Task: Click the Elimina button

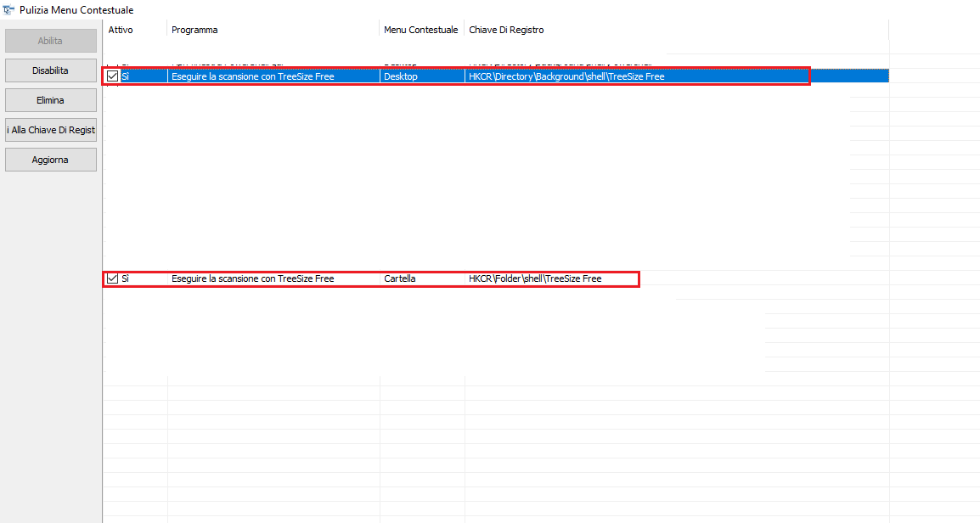Action: click(51, 100)
